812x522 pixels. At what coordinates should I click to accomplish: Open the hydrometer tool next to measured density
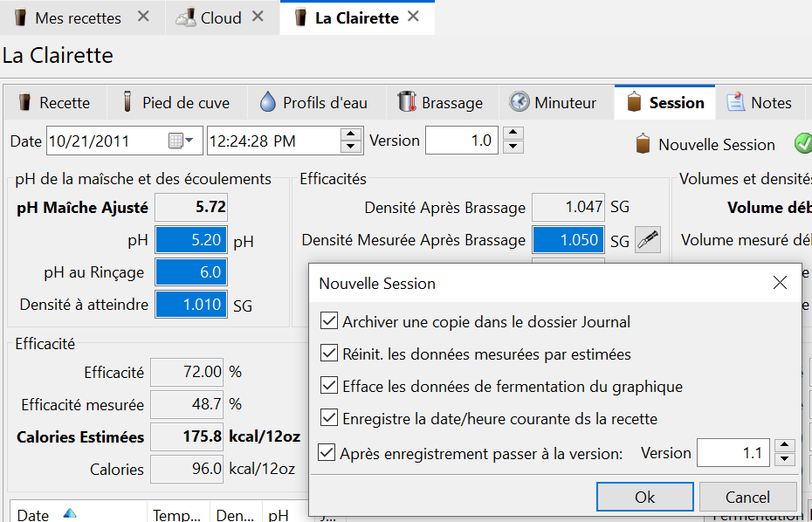(647, 240)
